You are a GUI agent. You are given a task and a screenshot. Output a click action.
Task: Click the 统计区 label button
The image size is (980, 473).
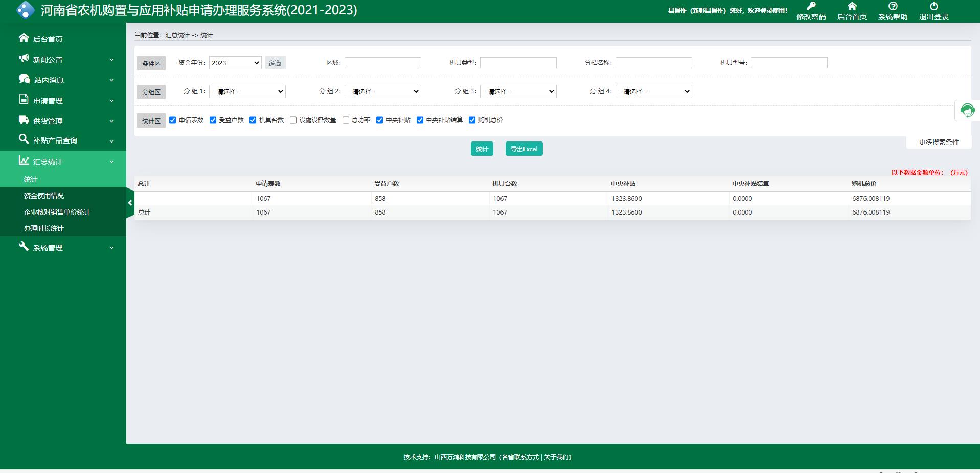151,121
